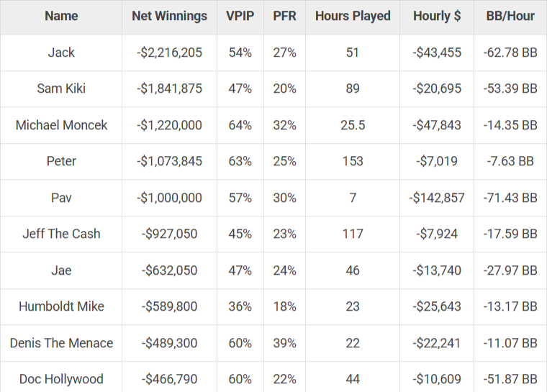Click the Hours Played column header
This screenshot has height=392, width=547.
point(353,16)
